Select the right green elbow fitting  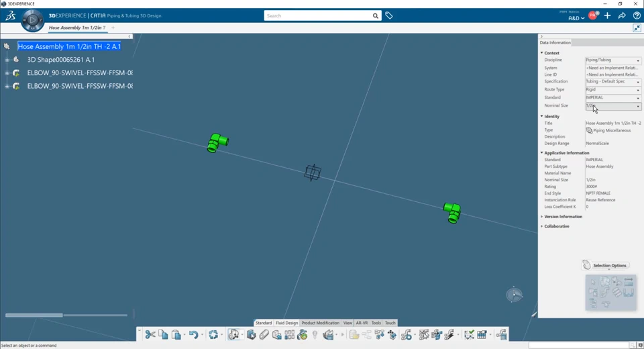(x=452, y=213)
